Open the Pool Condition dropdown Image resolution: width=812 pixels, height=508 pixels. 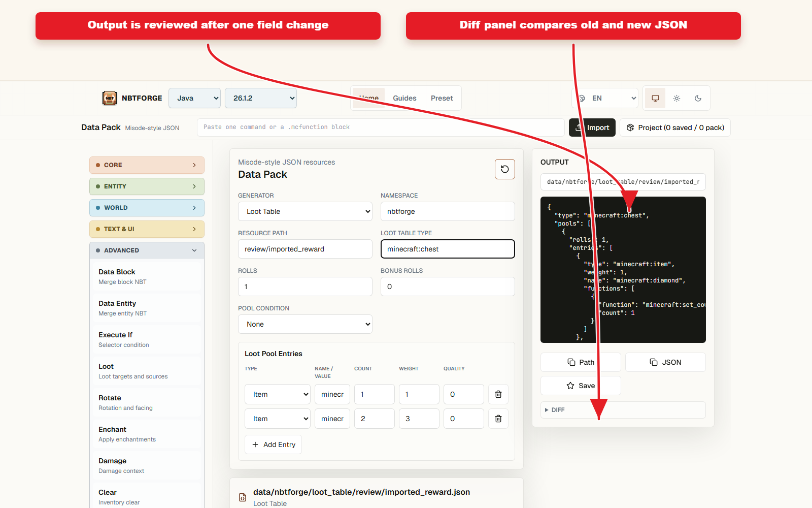[x=305, y=324]
